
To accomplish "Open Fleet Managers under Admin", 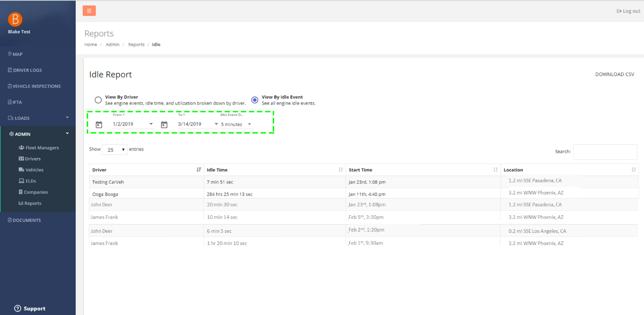I will pos(39,148).
